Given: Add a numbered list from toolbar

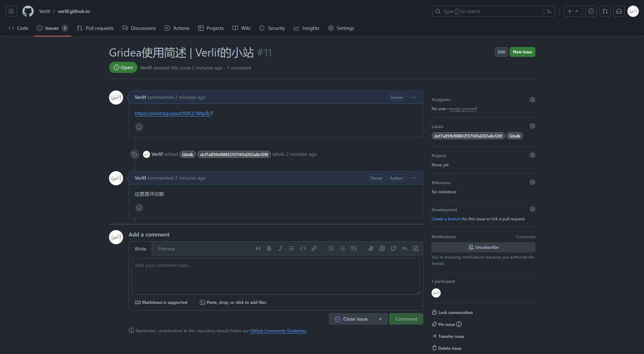Looking at the screenshot, I should 331,248.
